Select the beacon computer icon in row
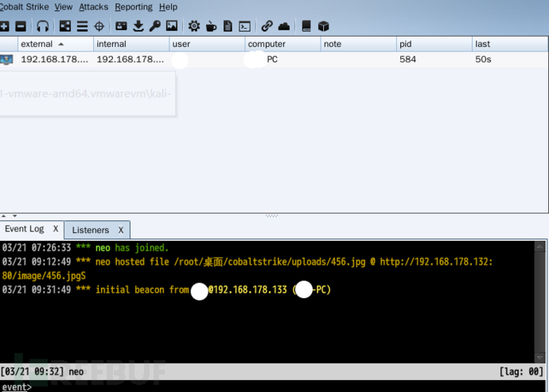The height and width of the screenshot is (392, 549). [x=6, y=60]
